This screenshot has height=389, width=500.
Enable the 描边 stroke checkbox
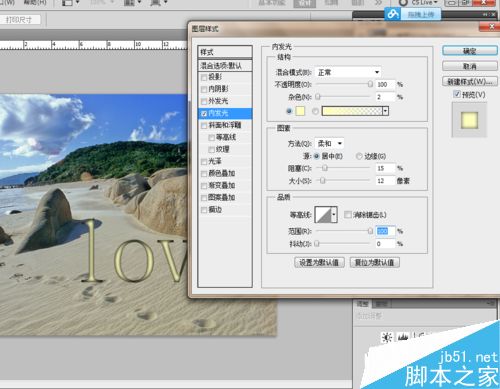click(x=204, y=210)
